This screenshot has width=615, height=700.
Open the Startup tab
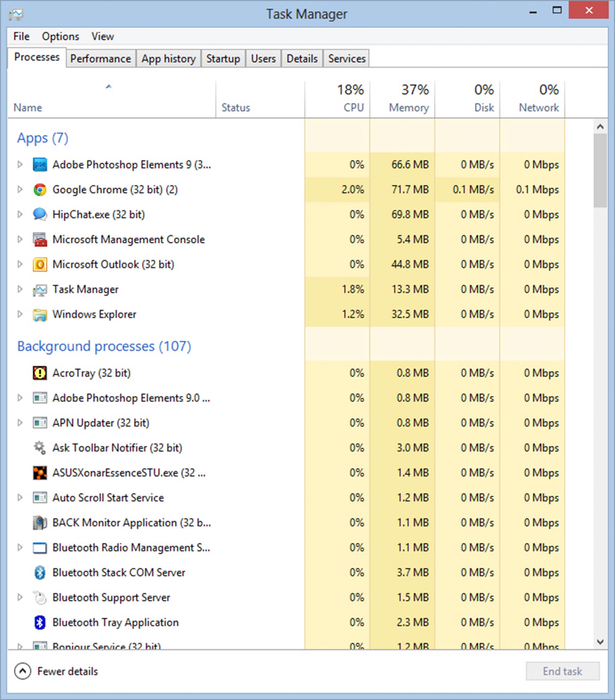[223, 59]
